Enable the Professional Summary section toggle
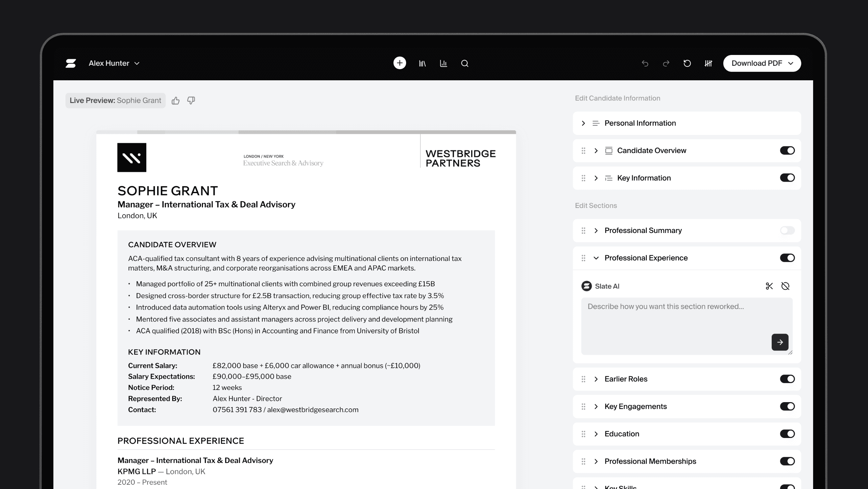The image size is (868, 489). pyautogui.click(x=787, y=230)
